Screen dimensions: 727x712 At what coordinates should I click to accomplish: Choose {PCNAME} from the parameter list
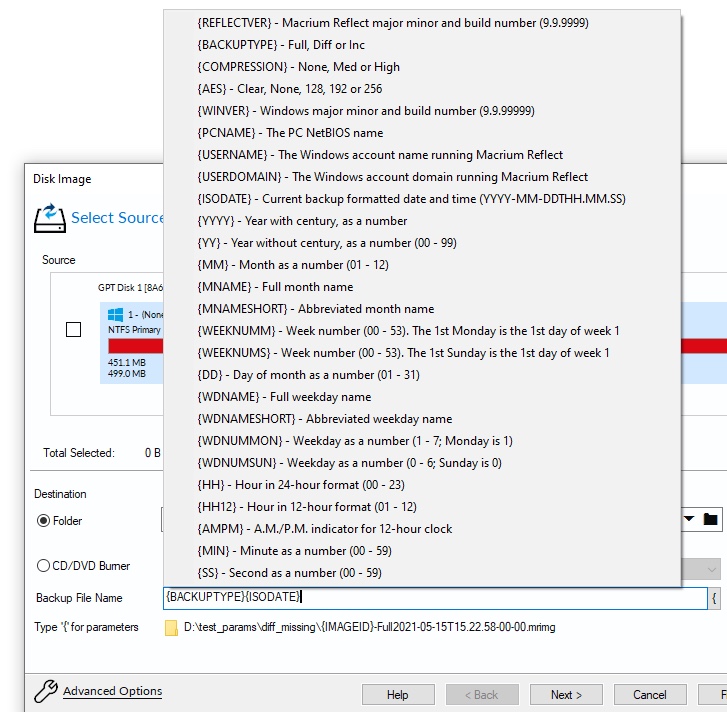(x=290, y=133)
